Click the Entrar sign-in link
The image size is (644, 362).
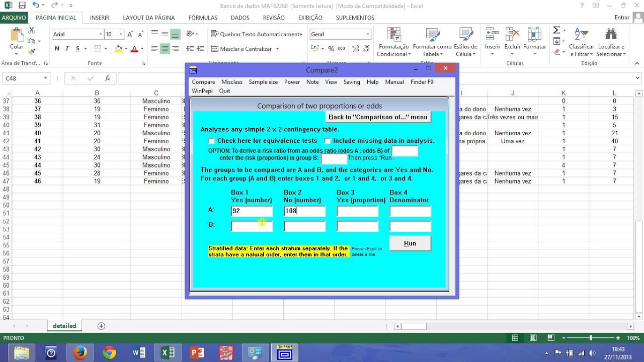[x=622, y=18]
